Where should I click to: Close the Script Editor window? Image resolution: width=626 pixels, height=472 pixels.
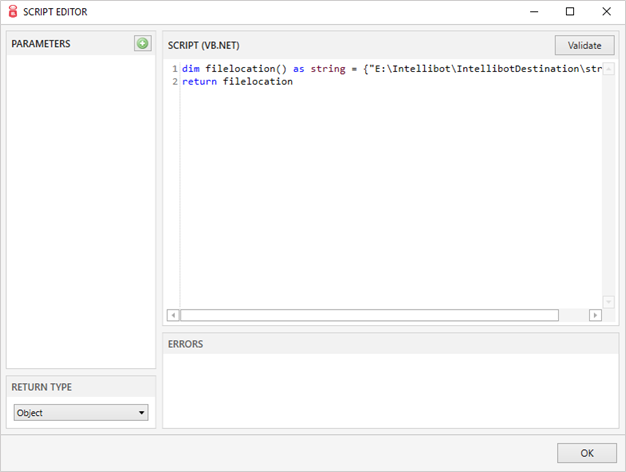coord(606,12)
